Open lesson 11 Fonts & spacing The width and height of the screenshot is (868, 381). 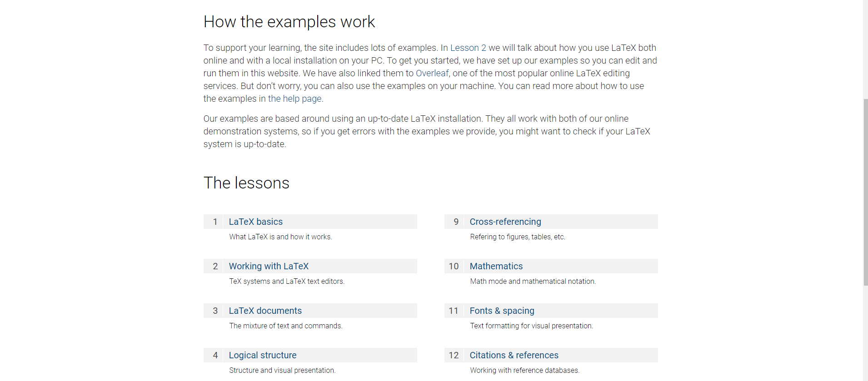click(x=502, y=311)
